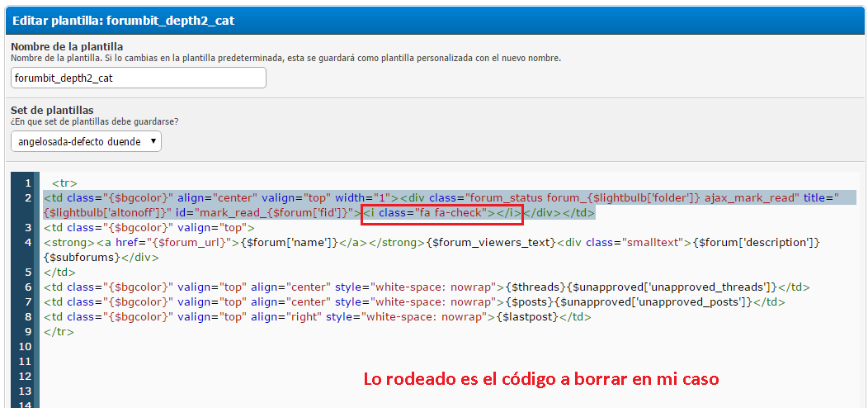Click line number 5 in gutter
The height and width of the screenshot is (408, 868).
(x=28, y=273)
